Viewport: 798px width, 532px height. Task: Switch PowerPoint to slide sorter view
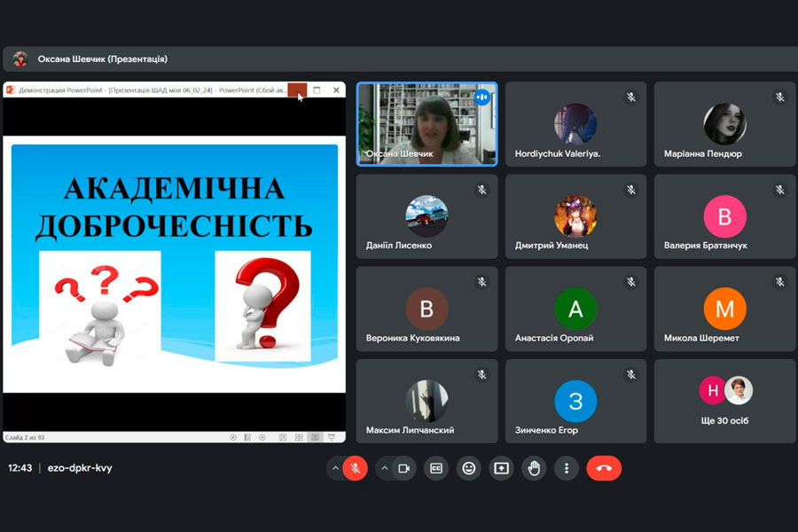[x=299, y=437]
